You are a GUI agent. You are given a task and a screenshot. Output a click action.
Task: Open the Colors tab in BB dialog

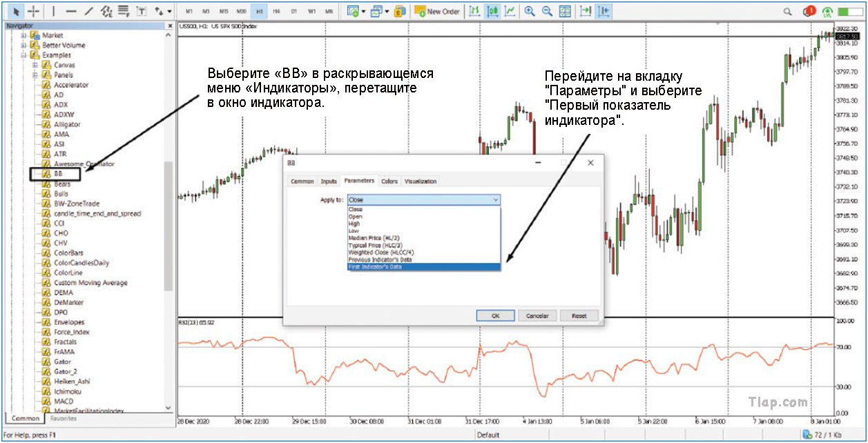pos(389,181)
